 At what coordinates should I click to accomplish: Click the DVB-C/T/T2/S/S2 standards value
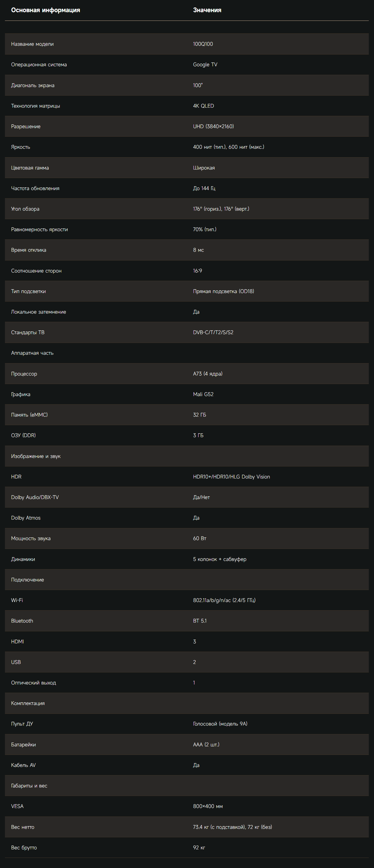213,332
